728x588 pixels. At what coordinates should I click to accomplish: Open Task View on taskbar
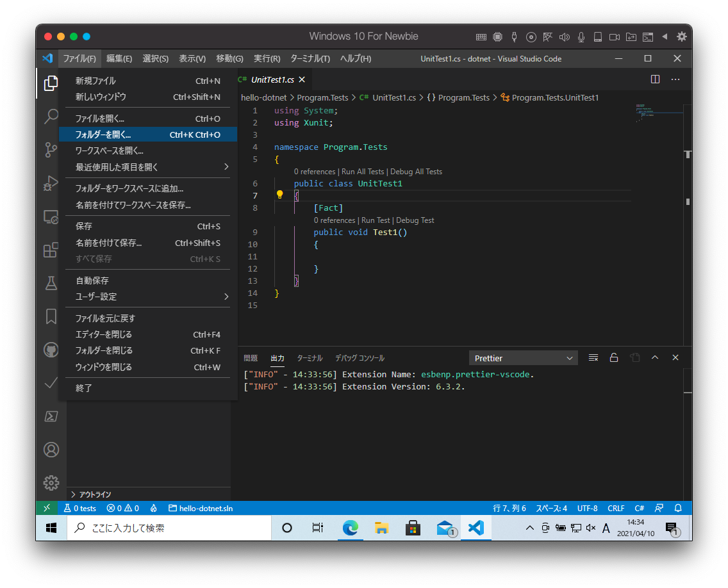pyautogui.click(x=318, y=528)
